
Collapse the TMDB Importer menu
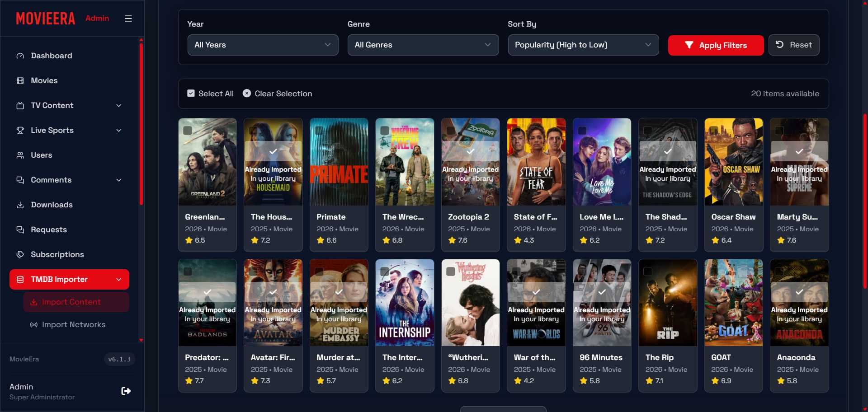119,279
